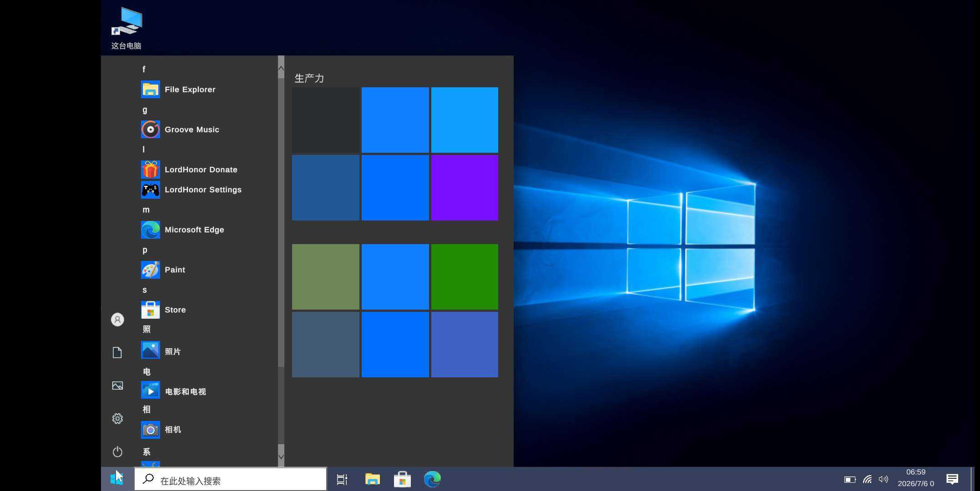Open Pictures from the Start sidebar

tap(117, 386)
